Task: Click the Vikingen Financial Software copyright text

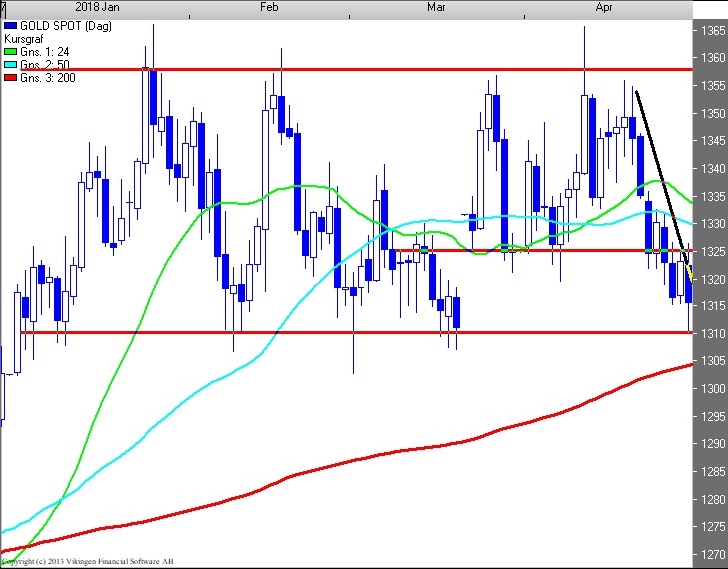Action: pyautogui.click(x=90, y=563)
